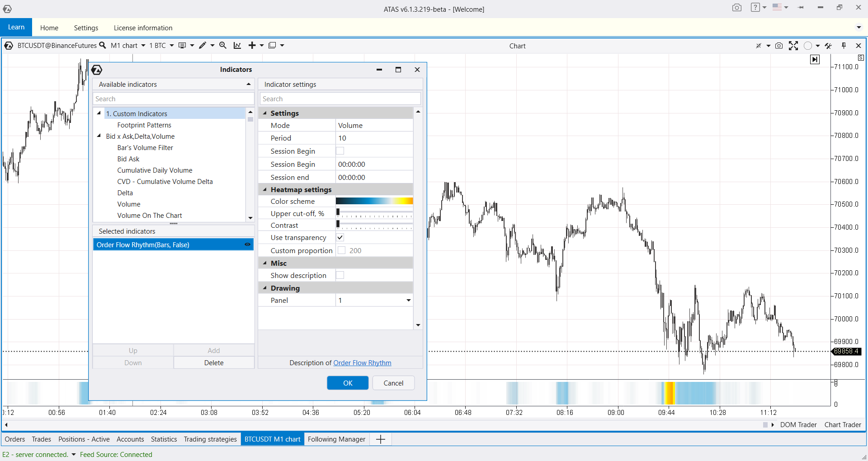Click the Color scheme gradient swatch
This screenshot has width=868, height=461.
[374, 201]
